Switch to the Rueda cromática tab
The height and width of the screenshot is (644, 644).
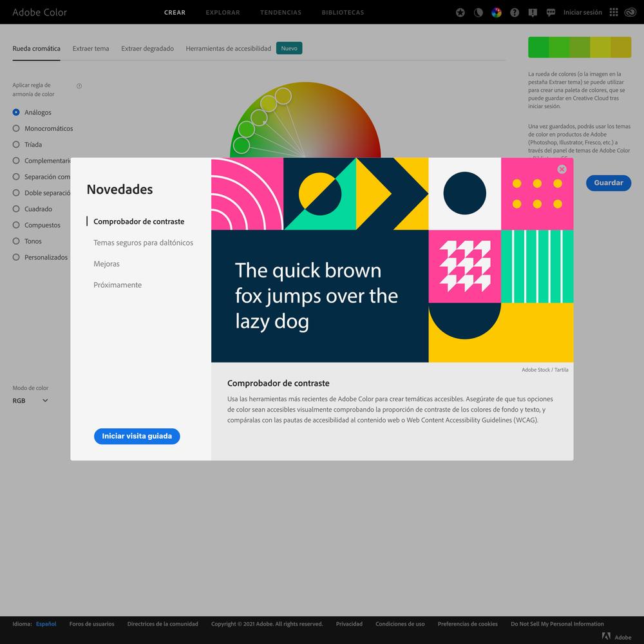tap(36, 48)
